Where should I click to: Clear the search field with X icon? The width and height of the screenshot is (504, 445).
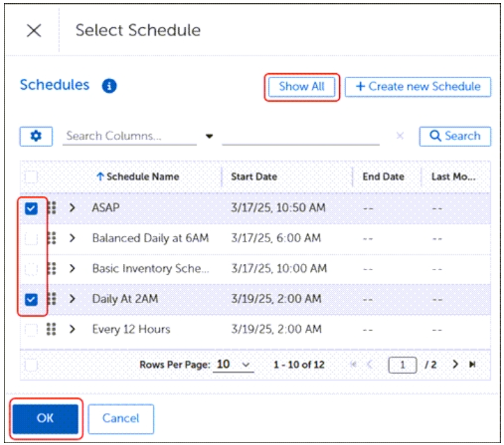click(400, 136)
